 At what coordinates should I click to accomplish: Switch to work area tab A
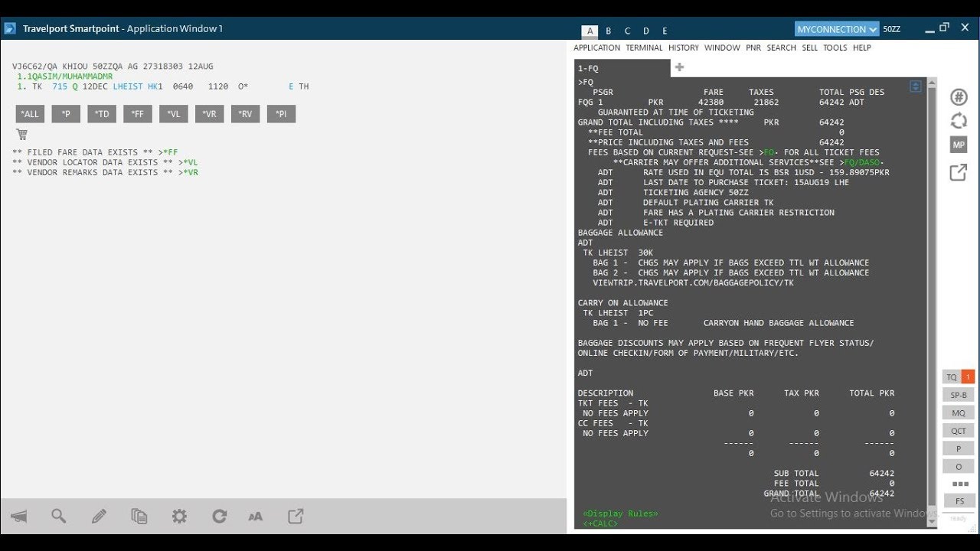[x=590, y=31]
